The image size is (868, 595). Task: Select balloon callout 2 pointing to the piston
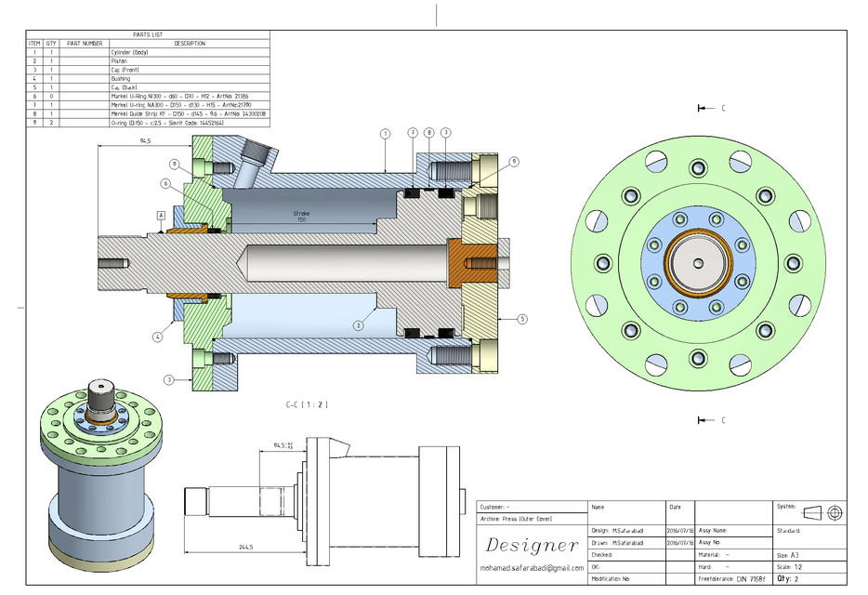click(359, 324)
